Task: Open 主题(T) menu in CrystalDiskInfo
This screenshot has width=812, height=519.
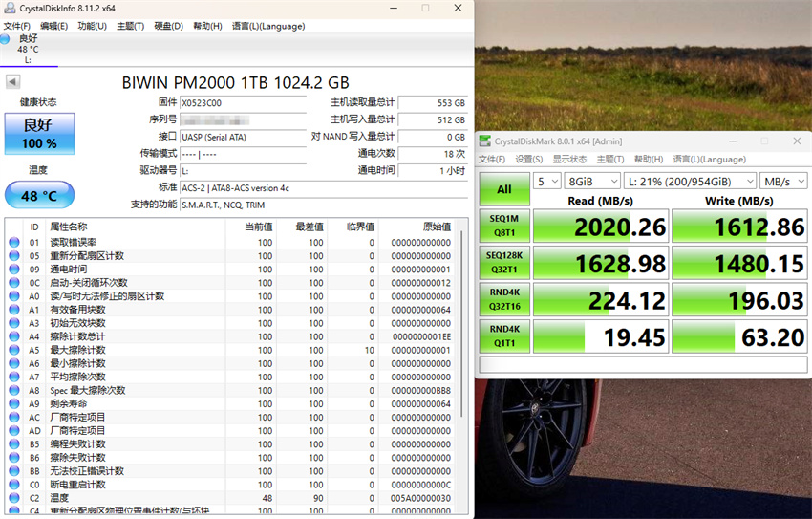Action: tap(131, 26)
